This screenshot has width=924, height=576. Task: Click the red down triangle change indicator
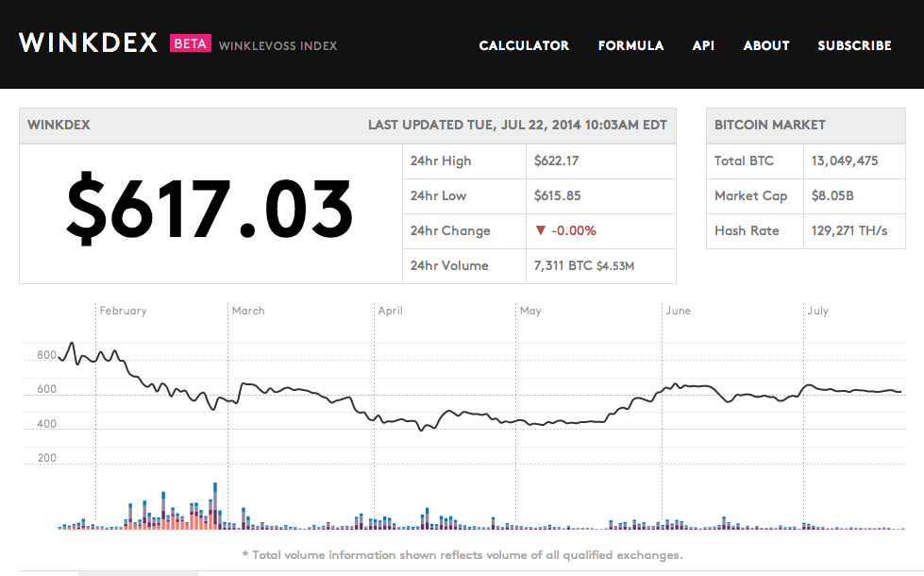pos(540,230)
